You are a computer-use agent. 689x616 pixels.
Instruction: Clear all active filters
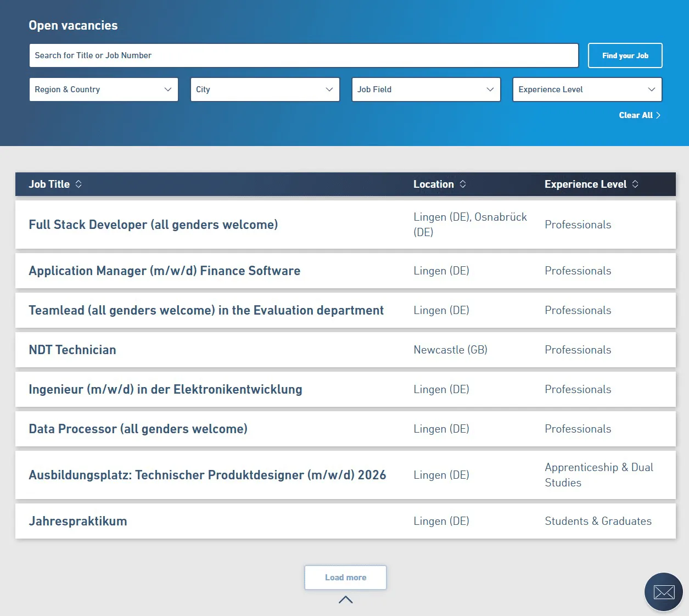point(637,115)
